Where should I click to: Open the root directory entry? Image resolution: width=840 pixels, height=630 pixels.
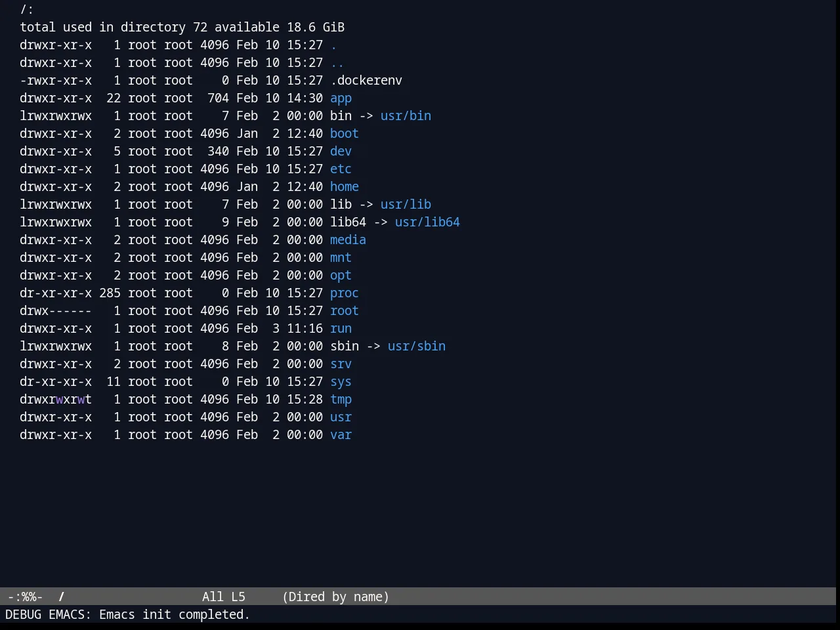[x=345, y=310]
